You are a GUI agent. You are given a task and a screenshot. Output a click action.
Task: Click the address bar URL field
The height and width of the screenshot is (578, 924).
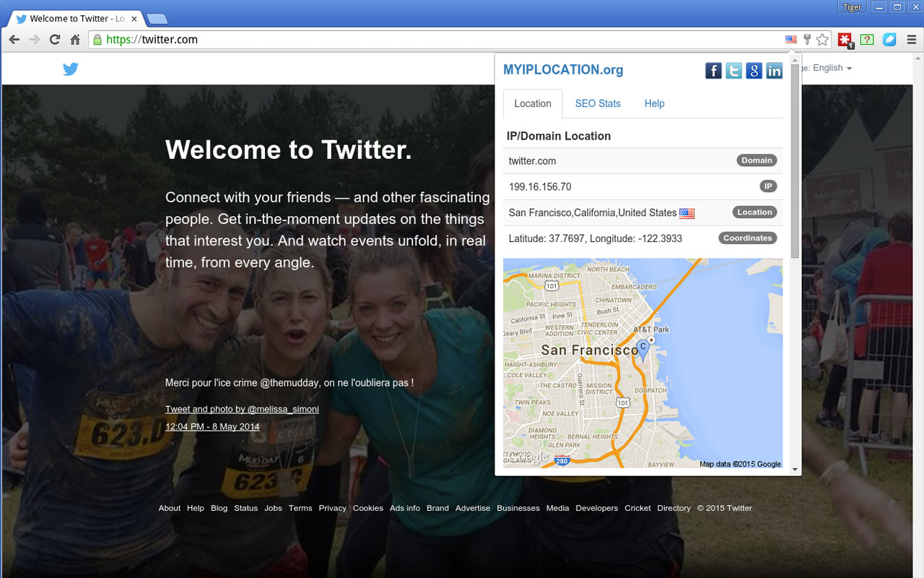point(433,40)
